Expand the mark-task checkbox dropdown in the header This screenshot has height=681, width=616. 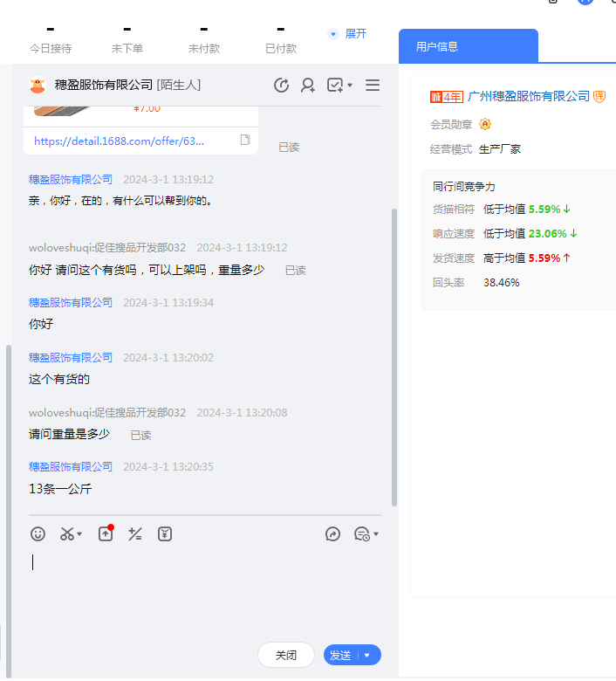point(350,86)
